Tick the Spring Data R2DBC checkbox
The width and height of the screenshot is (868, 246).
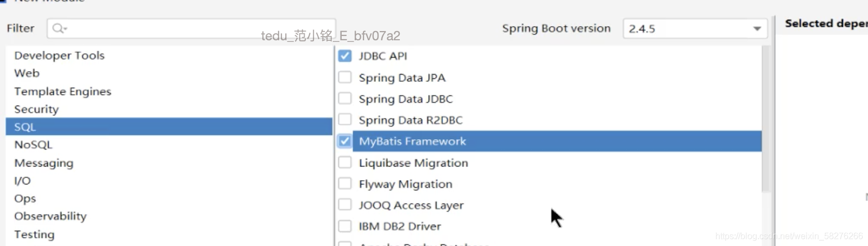tap(345, 120)
